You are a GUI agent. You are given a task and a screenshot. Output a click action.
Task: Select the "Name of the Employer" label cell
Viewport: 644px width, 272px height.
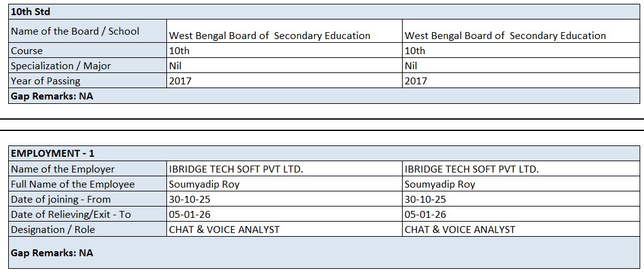pyautogui.click(x=63, y=169)
